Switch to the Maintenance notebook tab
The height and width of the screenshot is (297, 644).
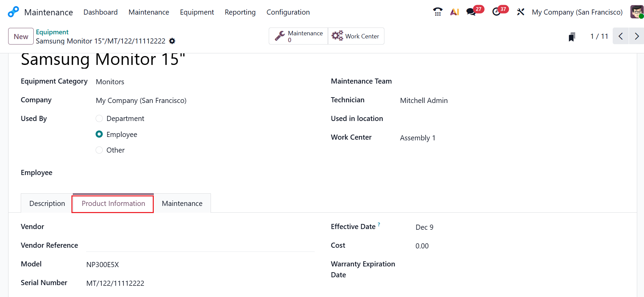pos(182,204)
